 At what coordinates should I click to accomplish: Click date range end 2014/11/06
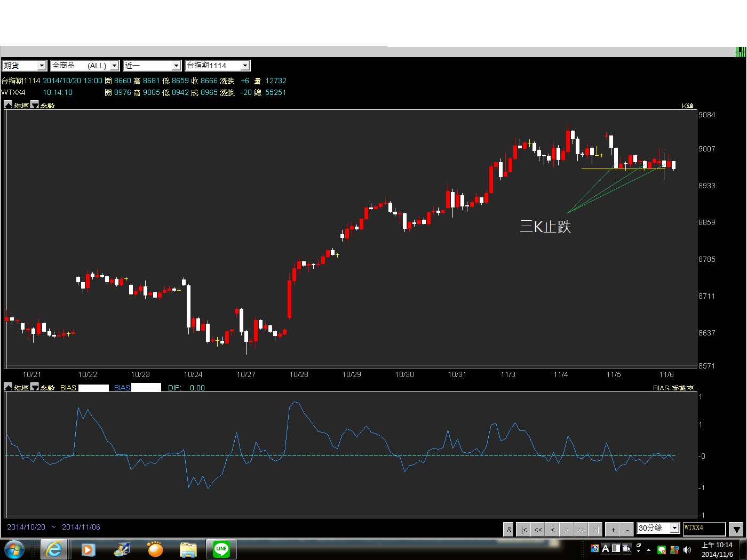pos(81,527)
